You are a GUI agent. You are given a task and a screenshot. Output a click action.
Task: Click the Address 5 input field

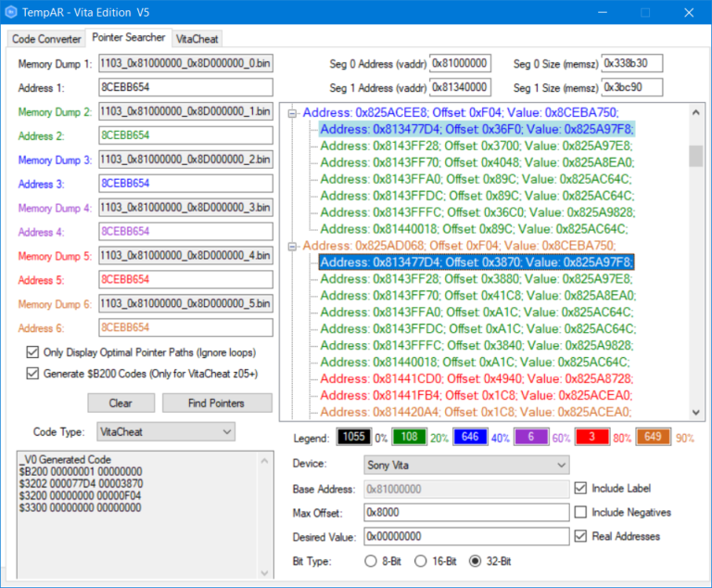(185, 279)
